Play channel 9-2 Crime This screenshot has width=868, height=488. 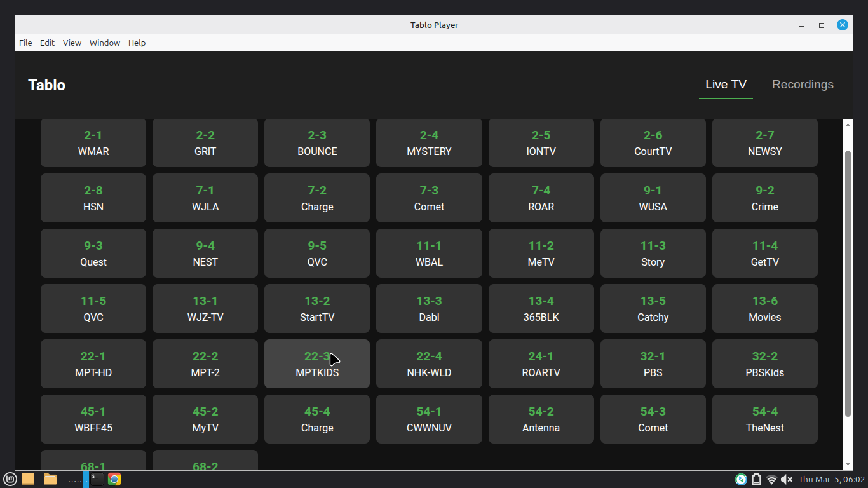click(x=764, y=198)
